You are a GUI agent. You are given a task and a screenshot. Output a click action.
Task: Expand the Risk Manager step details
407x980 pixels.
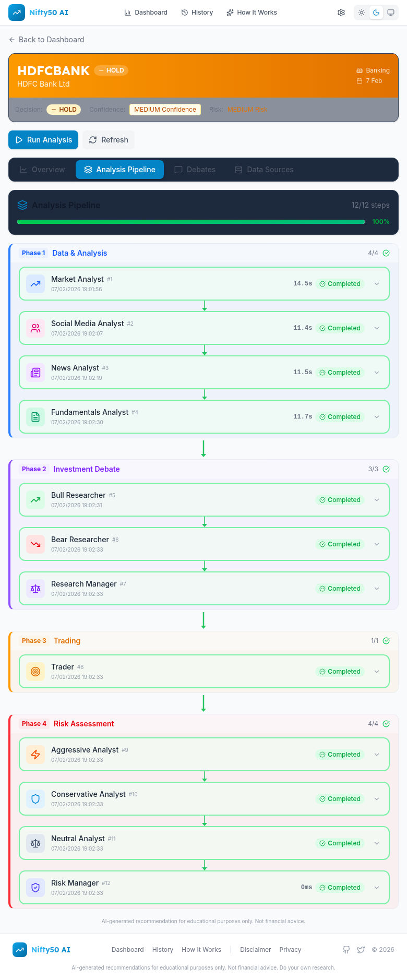click(377, 888)
